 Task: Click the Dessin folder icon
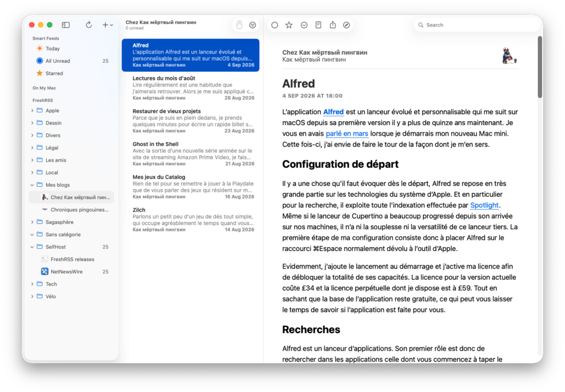click(40, 123)
